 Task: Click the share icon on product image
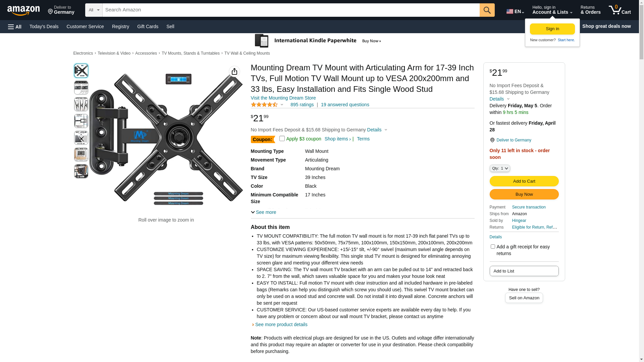234,71
